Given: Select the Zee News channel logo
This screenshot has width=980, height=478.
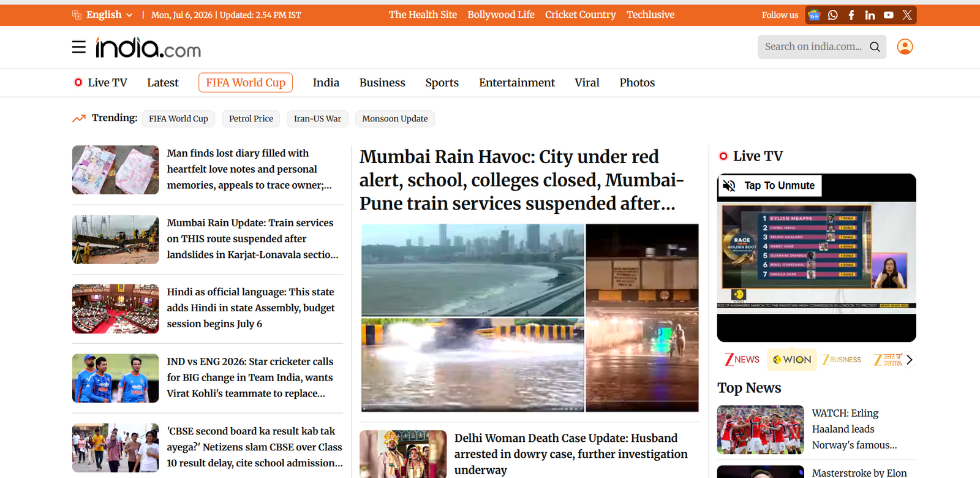Looking at the screenshot, I should (742, 360).
